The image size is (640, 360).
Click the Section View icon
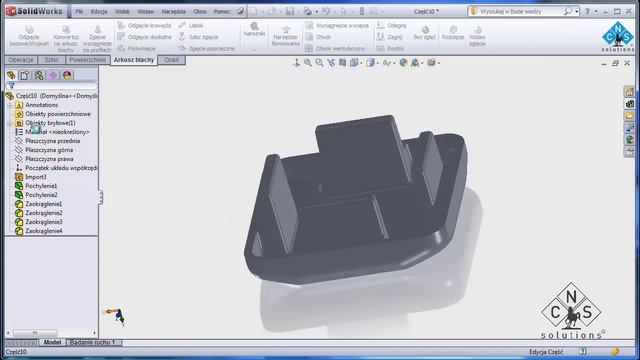342,63
